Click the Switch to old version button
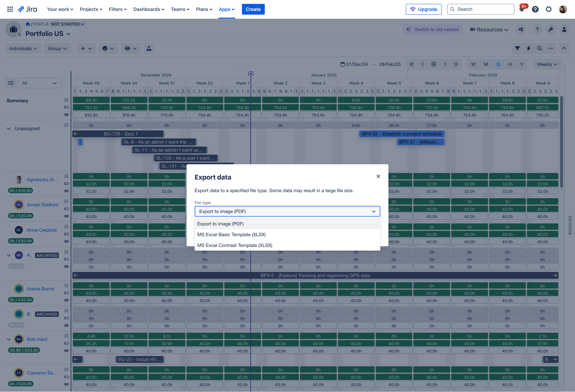Viewport: 575px width, 392px height. (432, 29)
